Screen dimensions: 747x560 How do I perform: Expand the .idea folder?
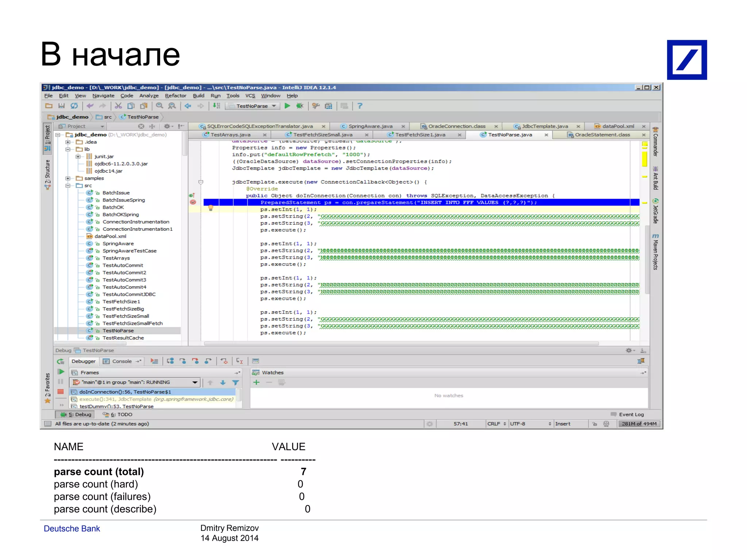coord(68,142)
